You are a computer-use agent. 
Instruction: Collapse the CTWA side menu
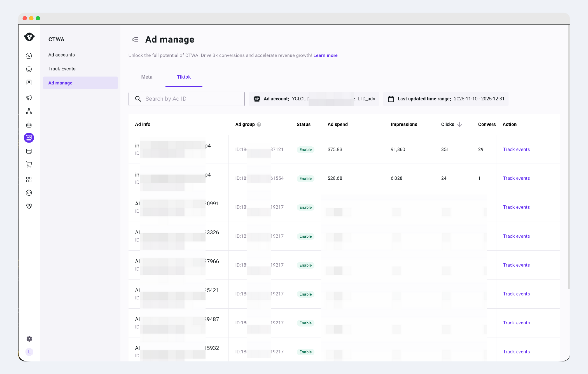pyautogui.click(x=135, y=39)
